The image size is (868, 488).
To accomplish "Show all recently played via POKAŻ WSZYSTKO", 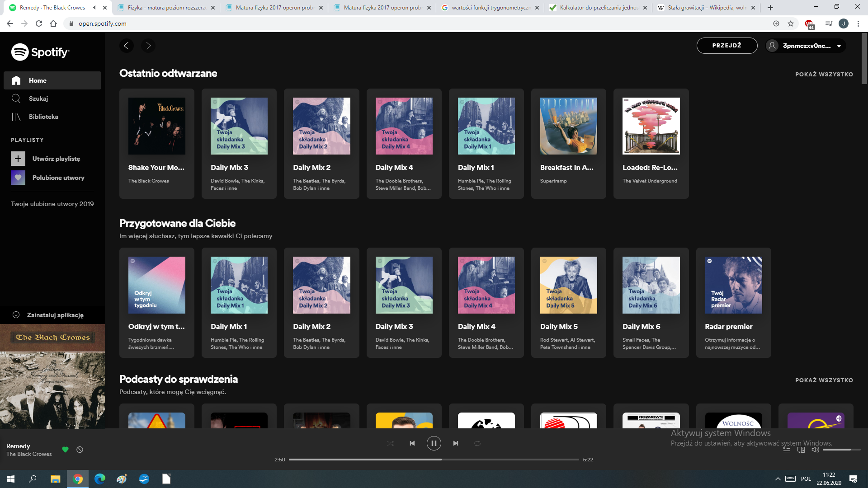I will tap(824, 75).
